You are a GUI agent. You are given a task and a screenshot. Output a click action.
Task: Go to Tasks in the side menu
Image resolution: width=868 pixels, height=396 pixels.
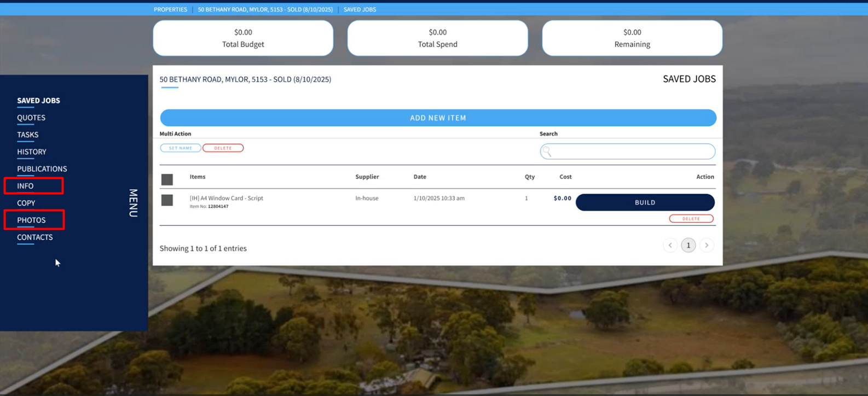(x=27, y=135)
